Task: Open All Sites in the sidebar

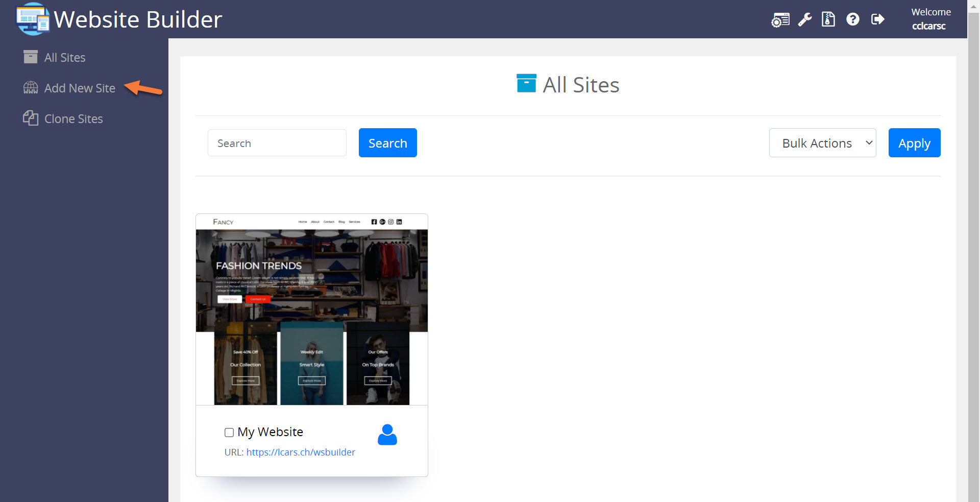Action: click(x=64, y=58)
